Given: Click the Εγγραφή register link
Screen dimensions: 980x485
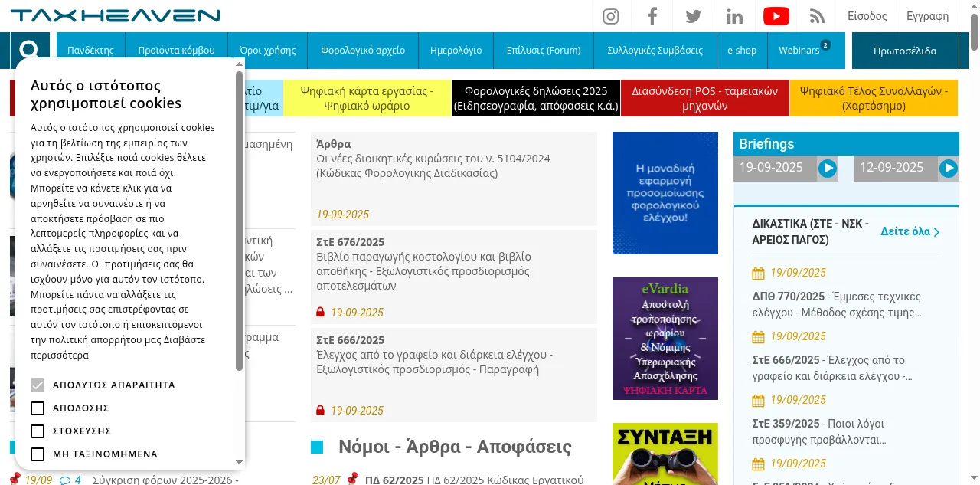Looking at the screenshot, I should coord(927,16).
